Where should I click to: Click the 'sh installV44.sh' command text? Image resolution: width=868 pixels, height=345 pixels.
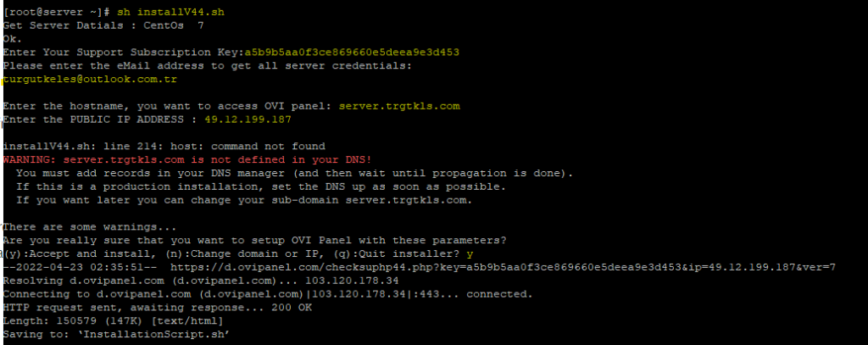pos(170,13)
